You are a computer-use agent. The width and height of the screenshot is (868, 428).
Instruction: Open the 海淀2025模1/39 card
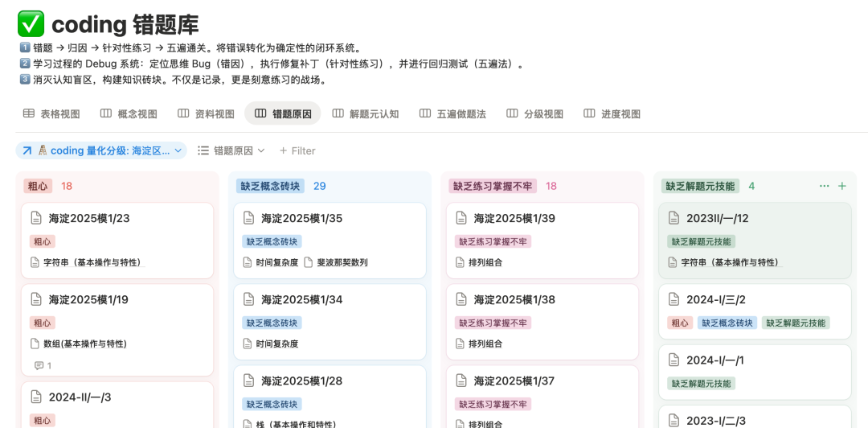(x=542, y=240)
